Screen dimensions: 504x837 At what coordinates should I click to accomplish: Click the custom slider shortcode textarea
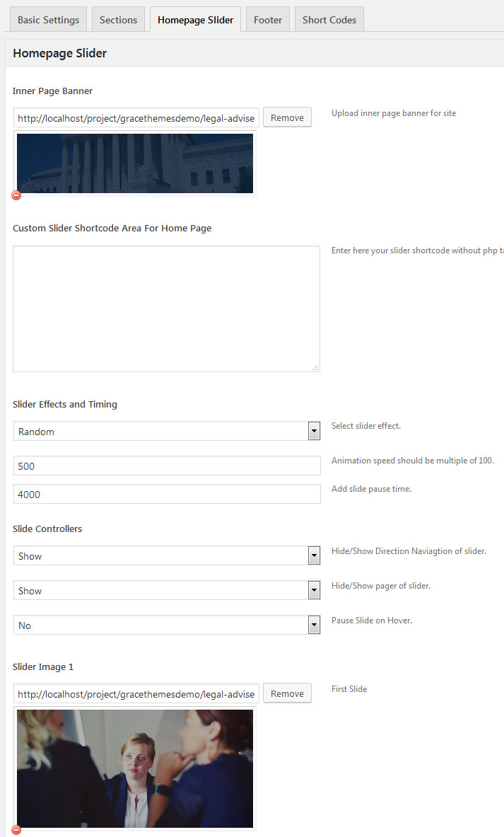166,308
